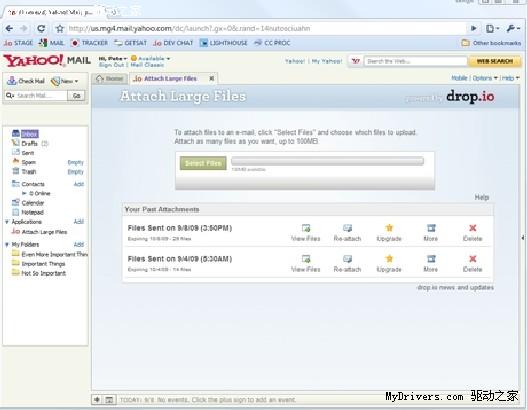Open the browser page menu icon
This screenshot has height=410, width=527.
[x=492, y=29]
